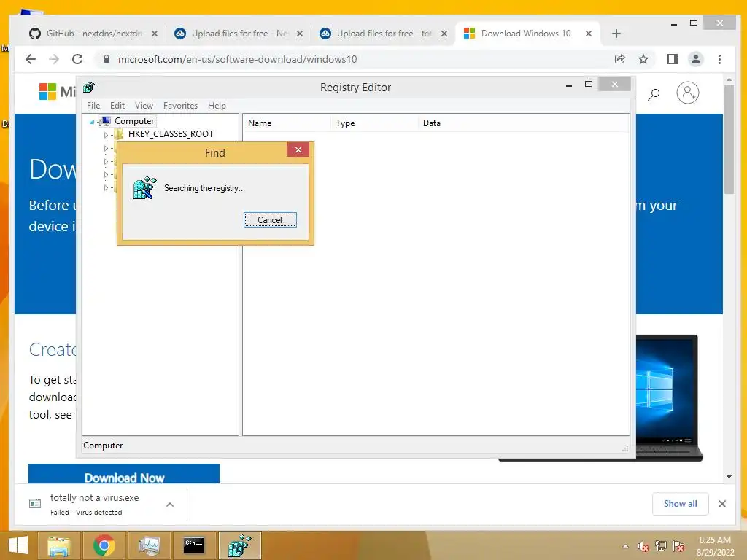Close the Find dialog with the red X
The image size is (747, 560).
pyautogui.click(x=298, y=150)
